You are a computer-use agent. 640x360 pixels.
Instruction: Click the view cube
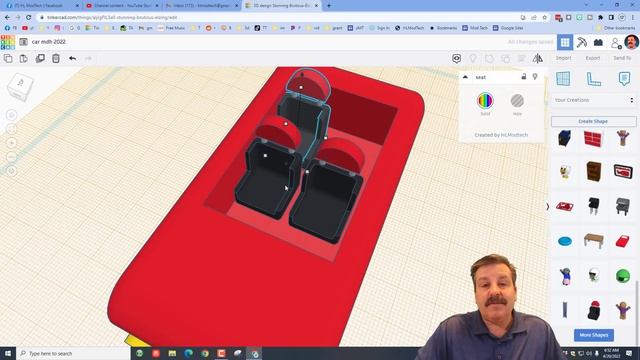19,87
